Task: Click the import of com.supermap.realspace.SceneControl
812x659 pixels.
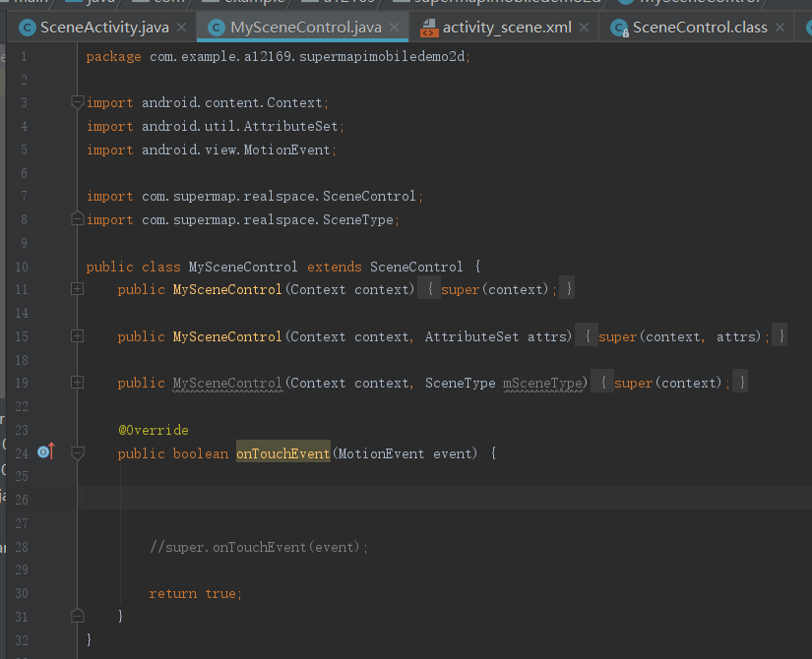Action: coord(254,196)
